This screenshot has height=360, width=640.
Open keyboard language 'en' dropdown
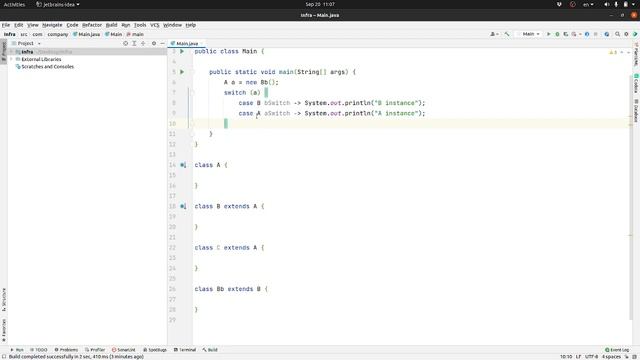coord(588,4)
